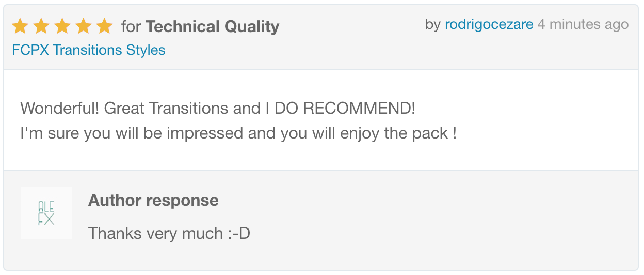Open rodrigocezare's user profile
Image resolution: width=644 pixels, height=275 pixels.
[x=489, y=24]
